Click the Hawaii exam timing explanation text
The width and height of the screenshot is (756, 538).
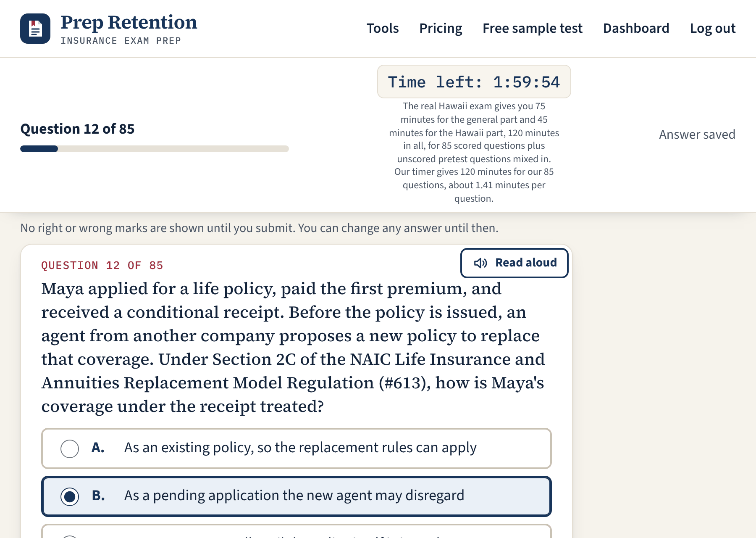474,152
